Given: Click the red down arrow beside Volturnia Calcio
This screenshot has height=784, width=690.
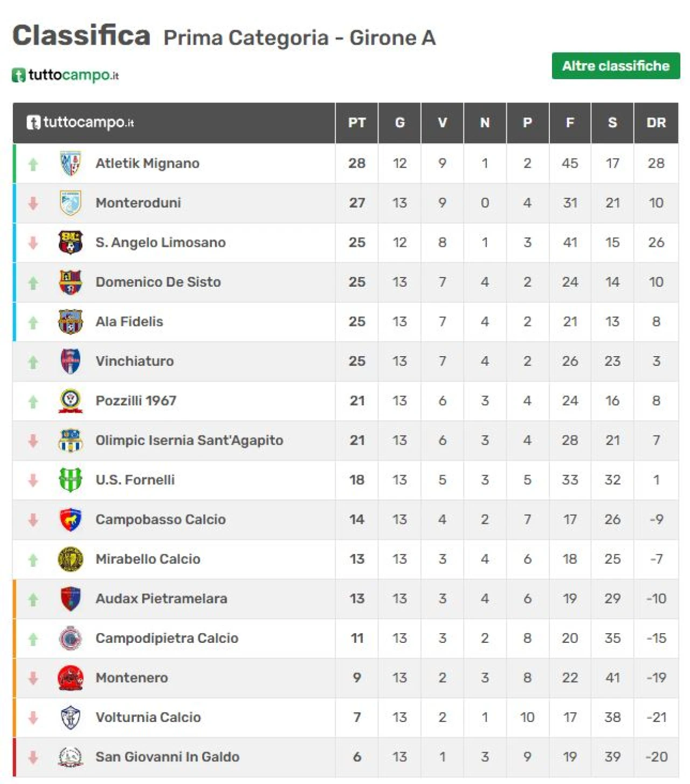Looking at the screenshot, I should point(33,718).
